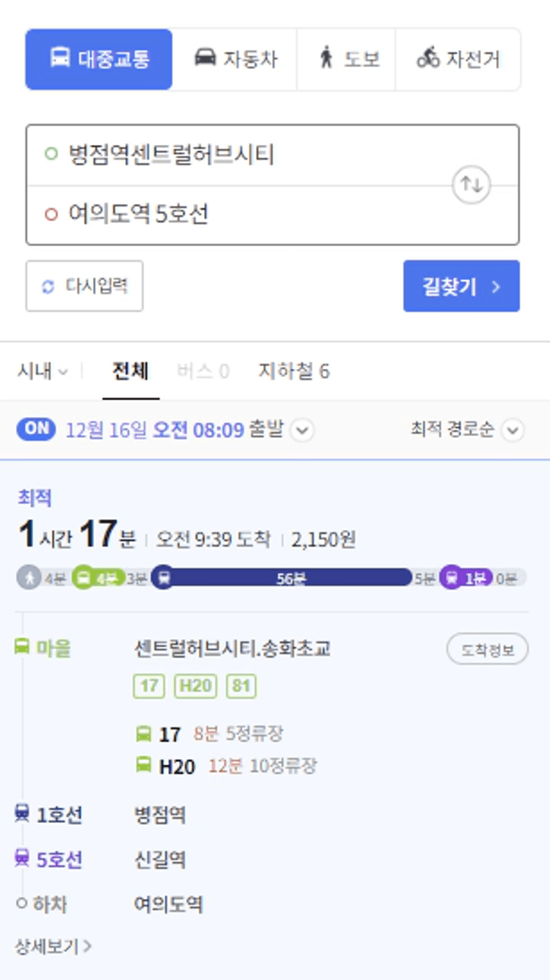Click the walking icon in route bar
This screenshot has width=550, height=980.
(x=29, y=578)
